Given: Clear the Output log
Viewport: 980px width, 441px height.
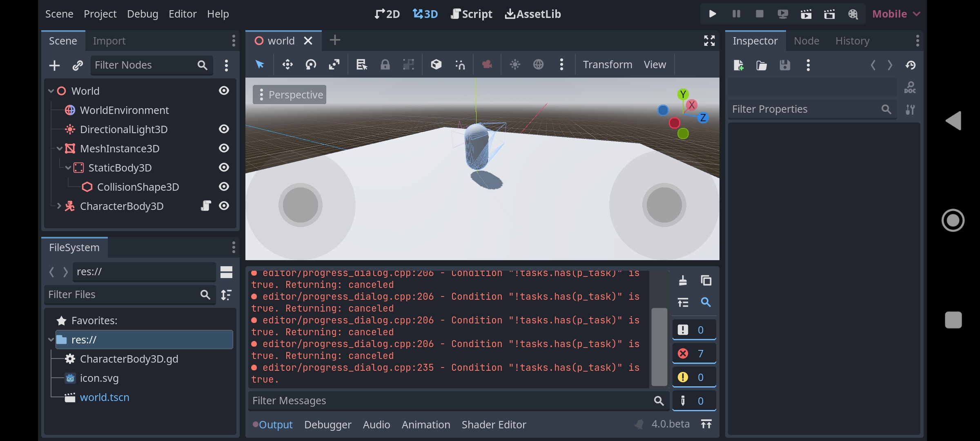Looking at the screenshot, I should point(682,281).
